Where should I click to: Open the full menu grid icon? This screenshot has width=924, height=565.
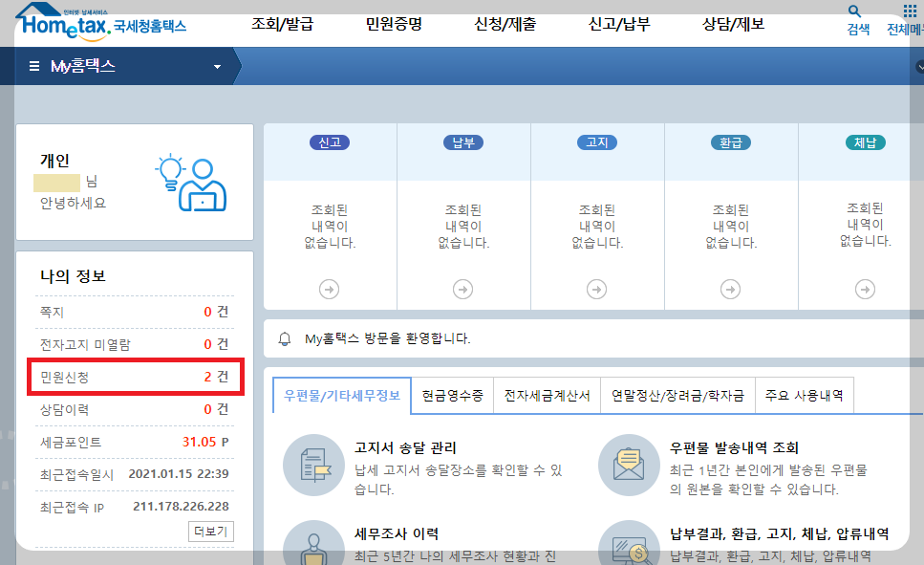(910, 11)
